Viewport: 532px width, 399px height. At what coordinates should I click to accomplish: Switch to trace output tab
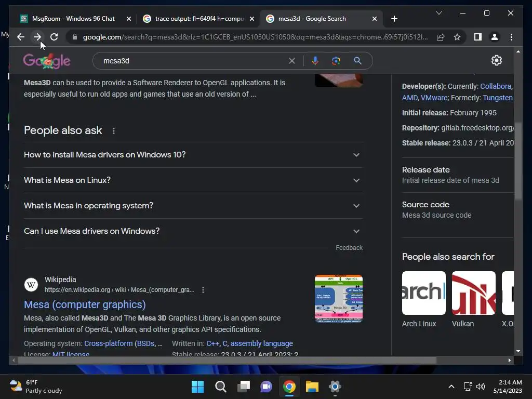[199, 19]
